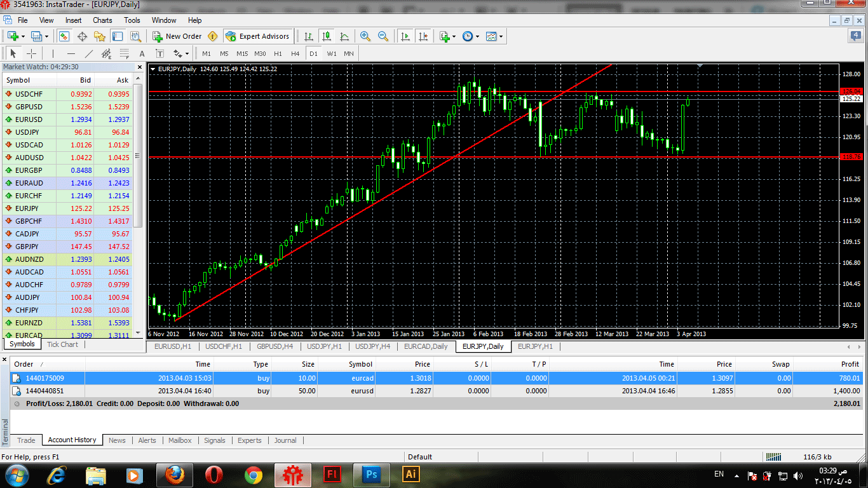Expand the Indicators dropdown arrow

click(454, 36)
